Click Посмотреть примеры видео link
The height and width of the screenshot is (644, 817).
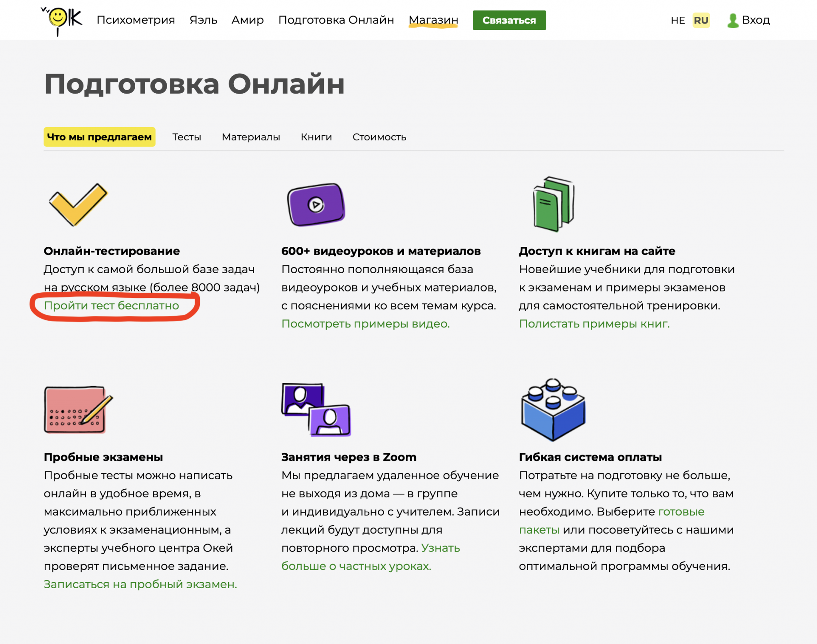coord(365,324)
